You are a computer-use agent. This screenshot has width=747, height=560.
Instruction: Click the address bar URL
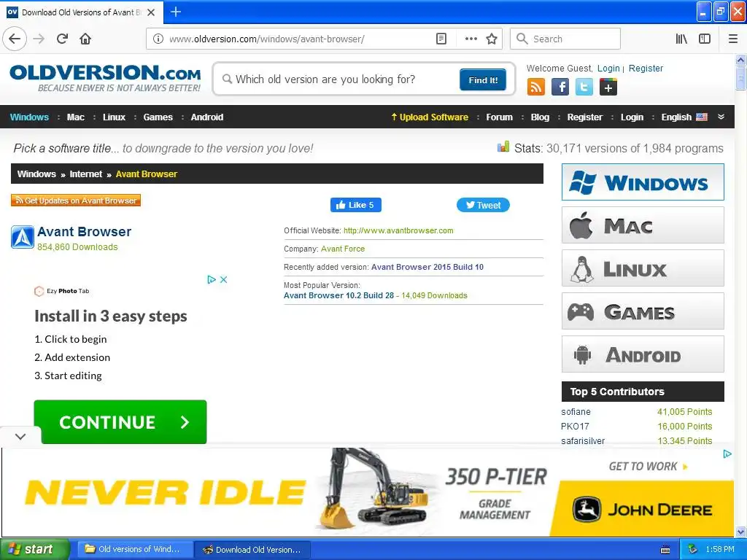pyautogui.click(x=267, y=39)
